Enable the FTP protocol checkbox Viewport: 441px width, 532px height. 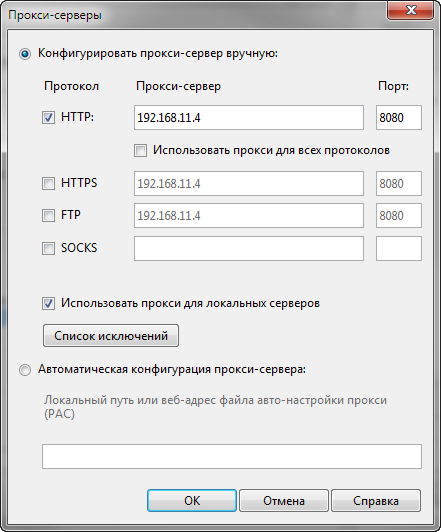48,215
